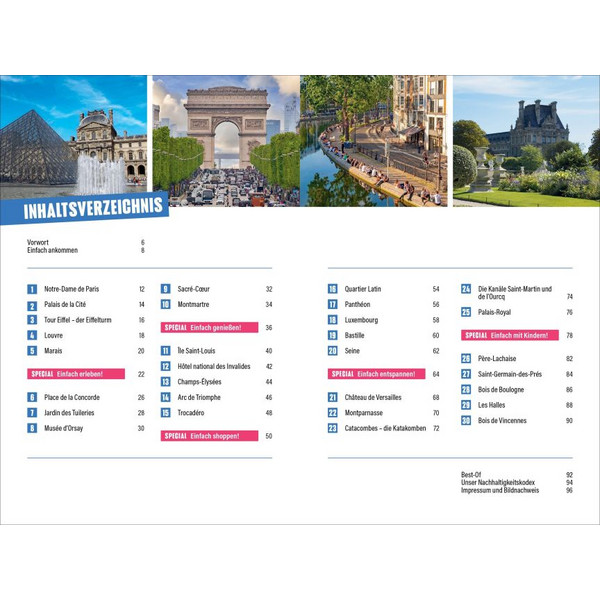Click the number 1 badge beside Notre-Dame
This screenshot has height=600, width=600.
point(32,289)
